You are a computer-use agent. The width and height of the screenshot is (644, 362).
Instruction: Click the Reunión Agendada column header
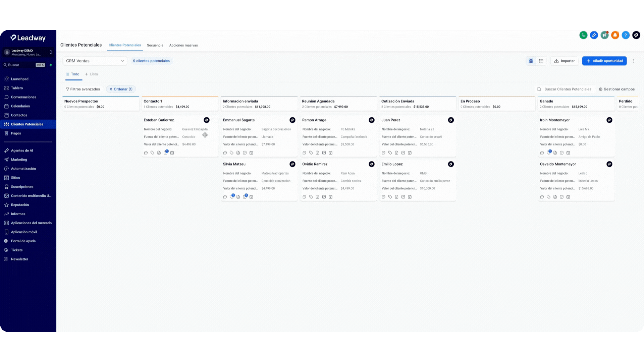338,104
